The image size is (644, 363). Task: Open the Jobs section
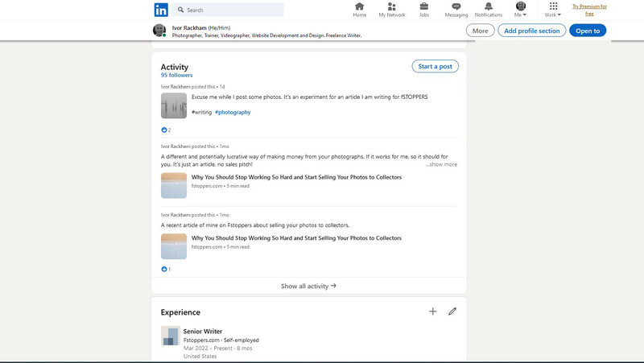click(x=424, y=10)
